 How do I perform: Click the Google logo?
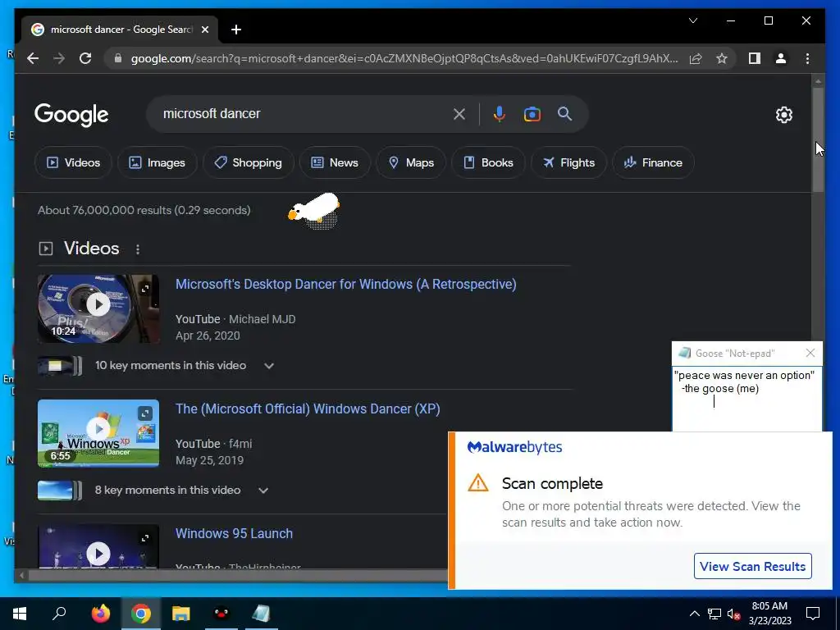tap(71, 115)
